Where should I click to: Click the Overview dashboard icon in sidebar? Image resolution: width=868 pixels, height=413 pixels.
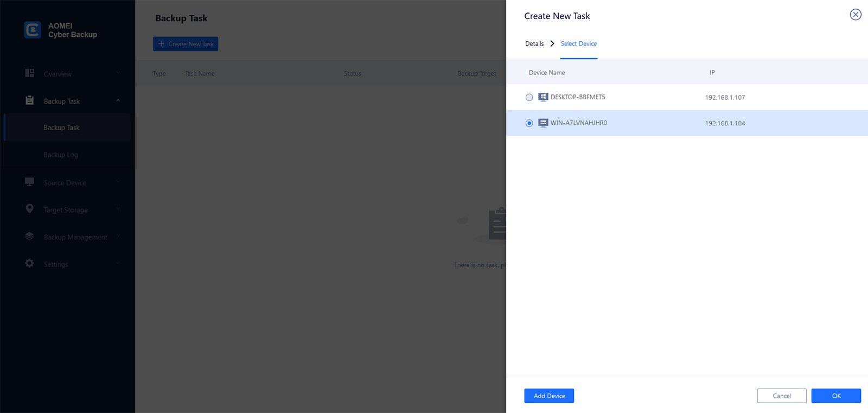pyautogui.click(x=30, y=73)
